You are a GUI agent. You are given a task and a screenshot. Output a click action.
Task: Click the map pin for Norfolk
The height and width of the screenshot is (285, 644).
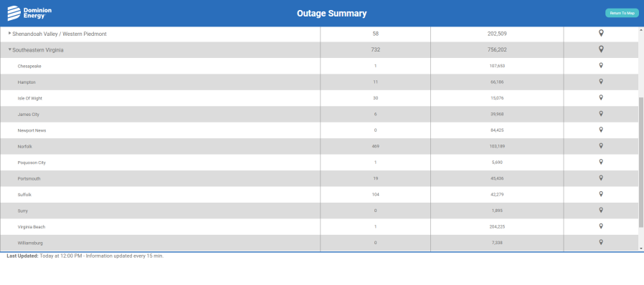pos(601,146)
